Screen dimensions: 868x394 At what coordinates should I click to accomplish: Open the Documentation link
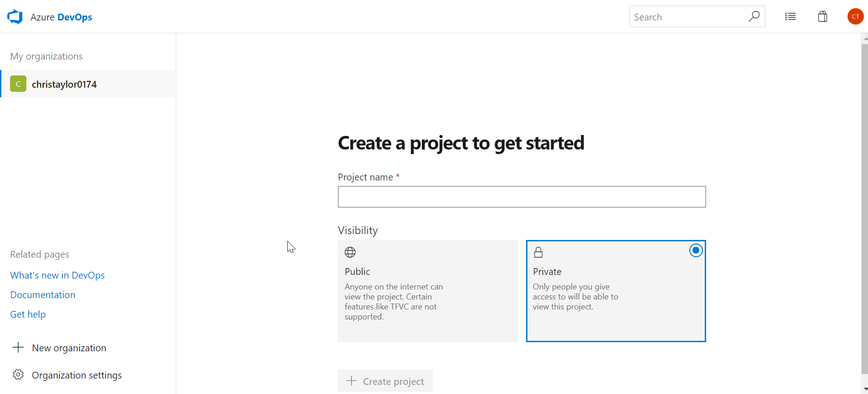coord(43,295)
